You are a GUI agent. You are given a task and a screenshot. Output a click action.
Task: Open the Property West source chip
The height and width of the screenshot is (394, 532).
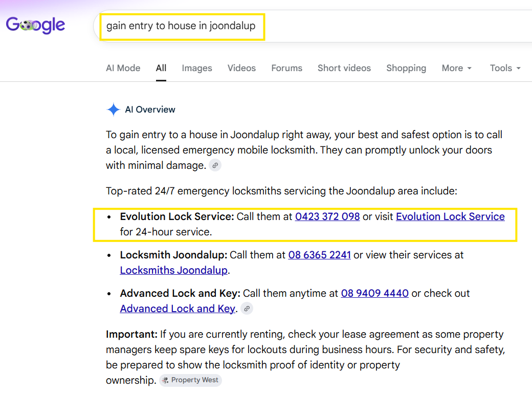(x=190, y=380)
